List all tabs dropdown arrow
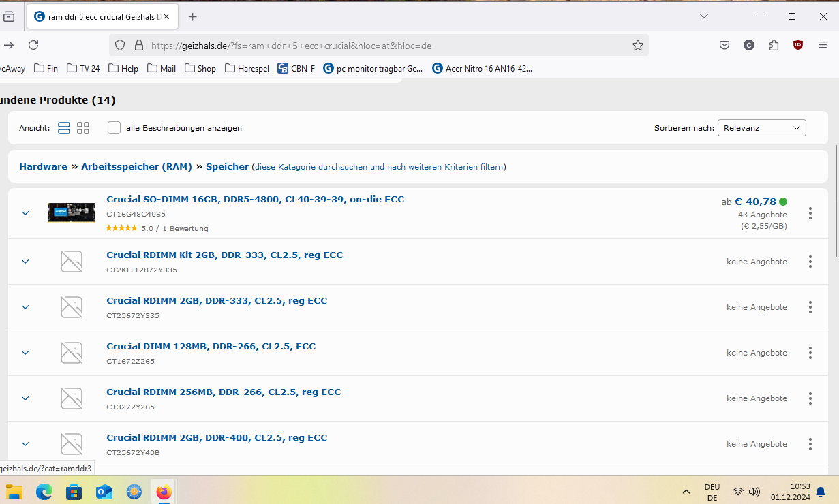 [704, 16]
